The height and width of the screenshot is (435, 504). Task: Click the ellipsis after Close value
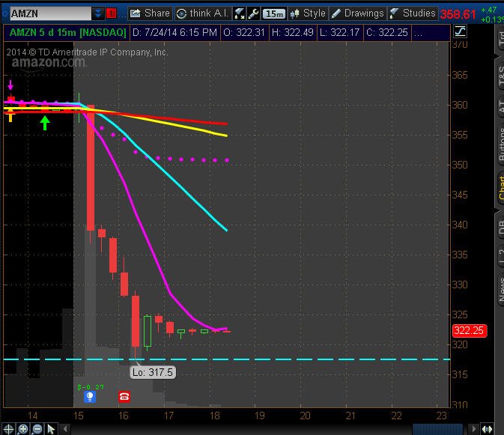(418, 33)
